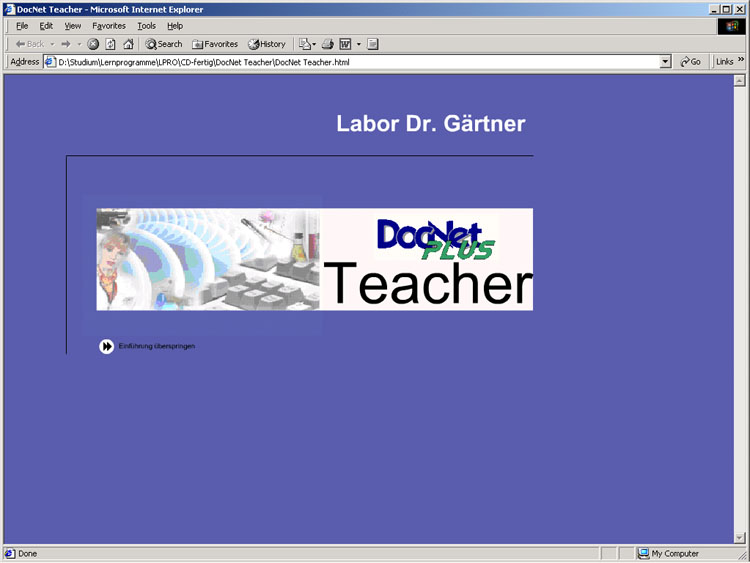Image resolution: width=750 pixels, height=563 pixels.
Task: Expand the Links bar chevron
Action: (741, 61)
